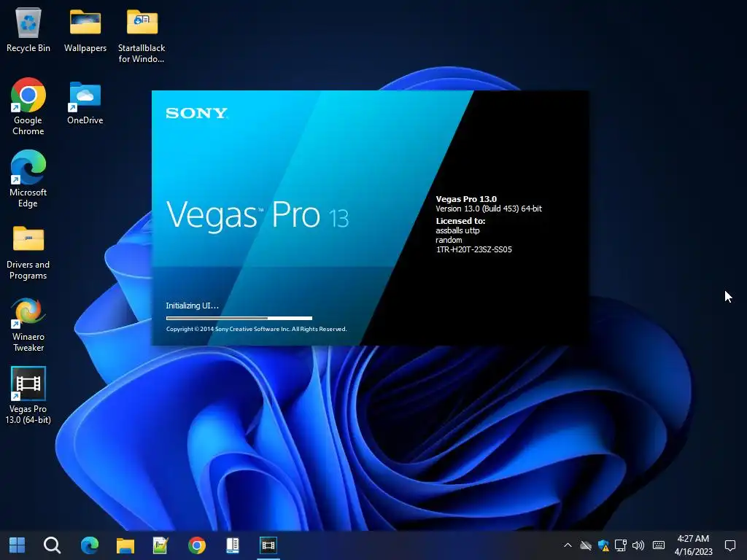Open the green notepad app on taskbar
The width and height of the screenshot is (747, 560).
[x=160, y=545]
